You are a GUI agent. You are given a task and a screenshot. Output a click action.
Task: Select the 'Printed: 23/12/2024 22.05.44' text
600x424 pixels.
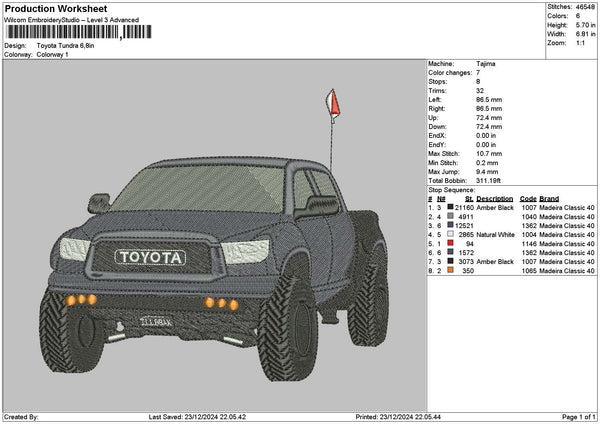click(x=398, y=417)
